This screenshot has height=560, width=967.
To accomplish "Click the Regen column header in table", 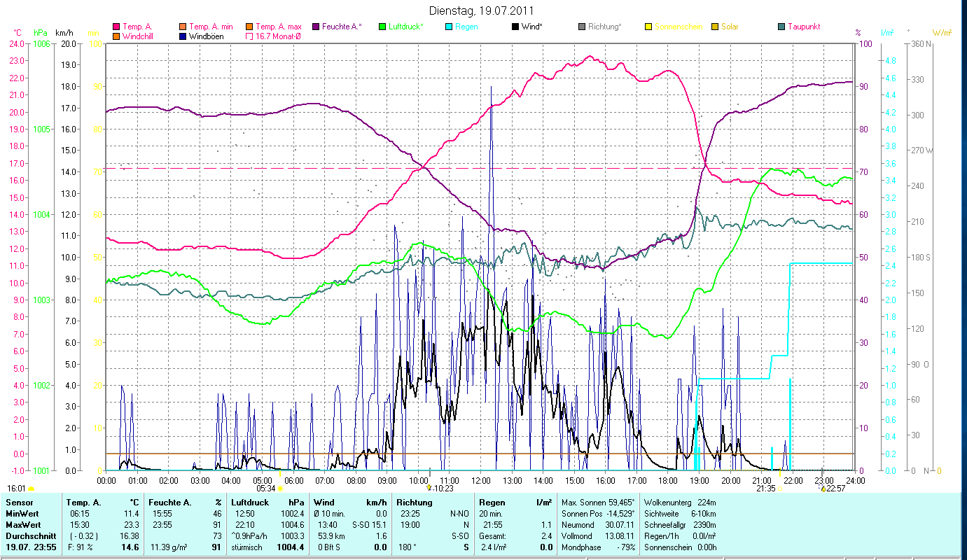I will pos(492,502).
